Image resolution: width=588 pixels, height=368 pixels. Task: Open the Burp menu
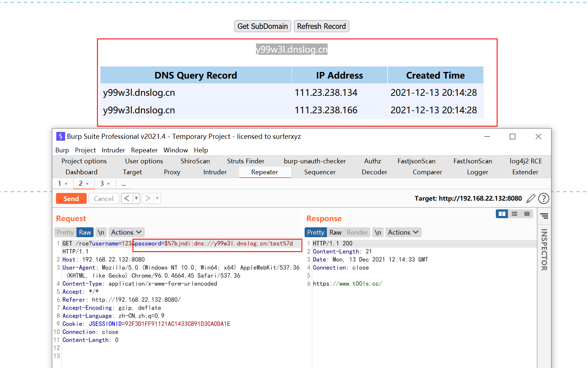(62, 150)
